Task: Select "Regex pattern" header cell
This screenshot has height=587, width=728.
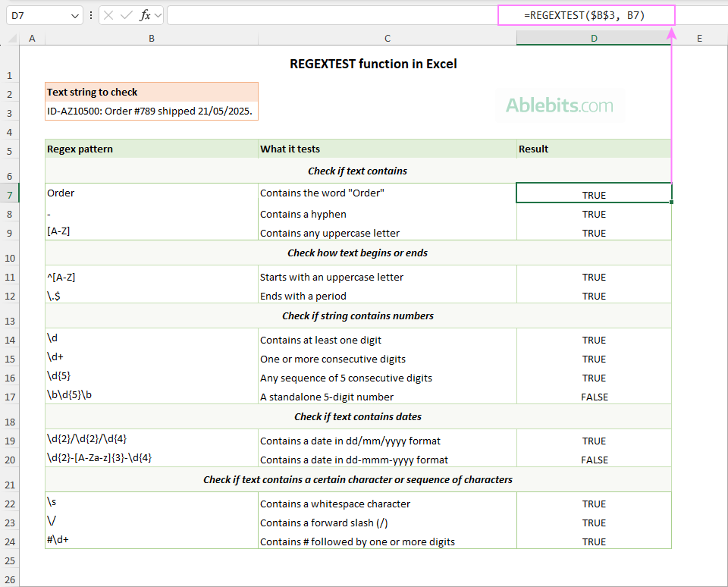Action: coord(152,149)
